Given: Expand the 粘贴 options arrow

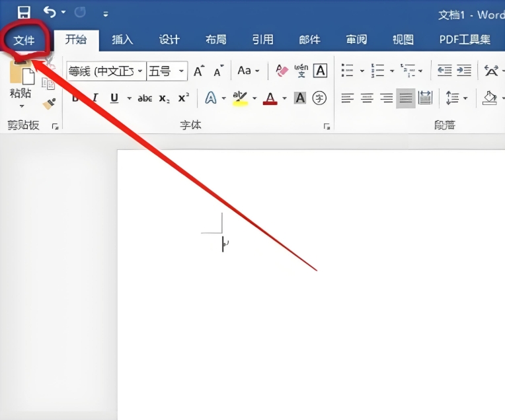Looking at the screenshot, I should (22, 106).
